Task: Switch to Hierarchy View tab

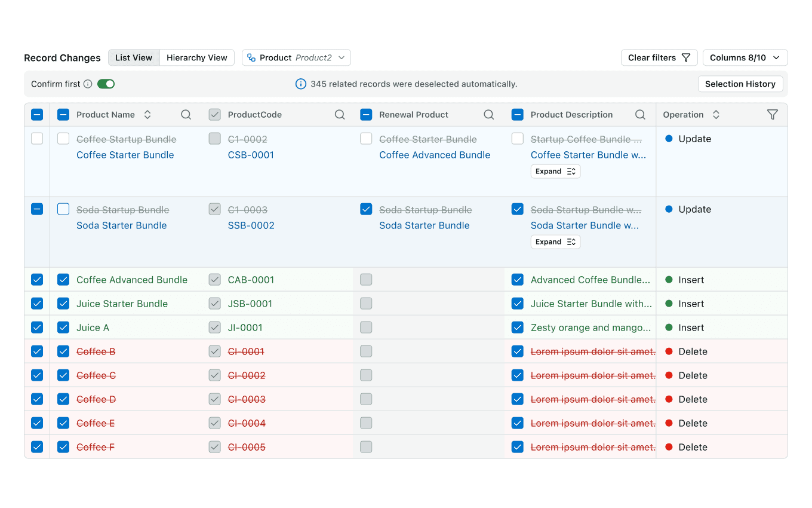Action: (197, 58)
